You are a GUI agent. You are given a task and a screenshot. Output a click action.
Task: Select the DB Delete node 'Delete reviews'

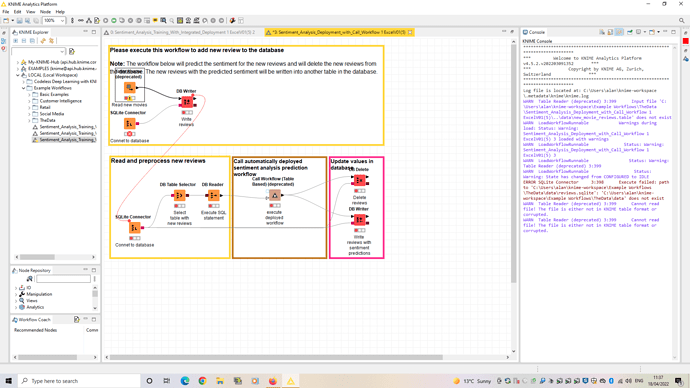(360, 180)
